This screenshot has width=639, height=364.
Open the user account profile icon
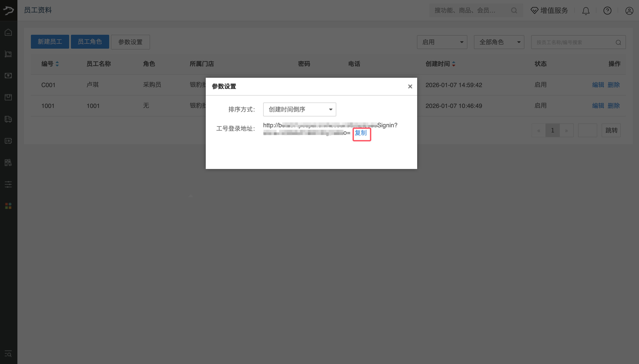point(629,11)
